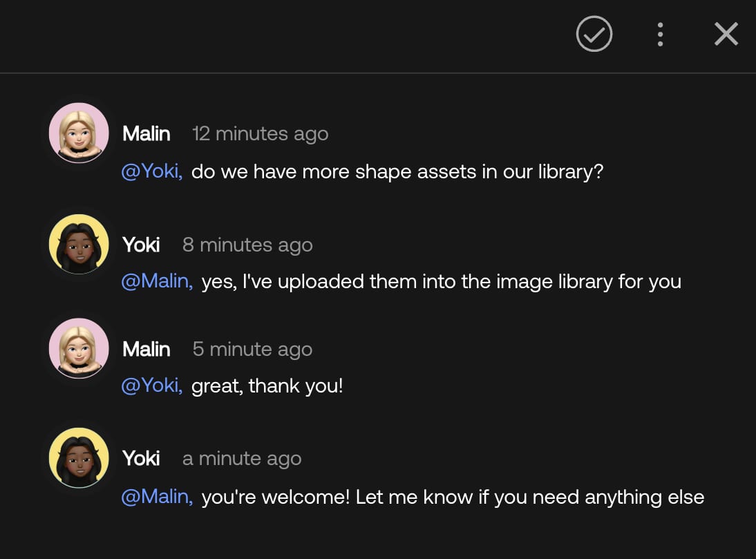Viewport: 756px width, 559px height.
Task: Click Malin's avatar on the thank you comment
Action: [x=79, y=348]
